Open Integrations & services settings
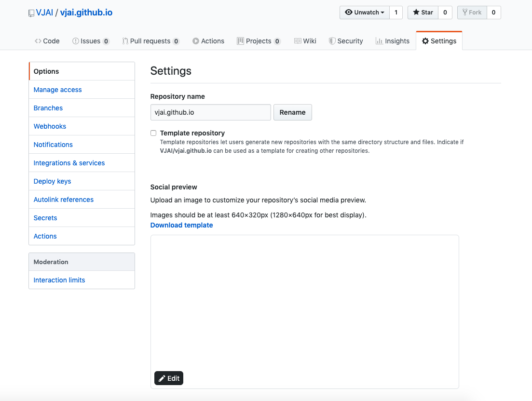 (82, 163)
